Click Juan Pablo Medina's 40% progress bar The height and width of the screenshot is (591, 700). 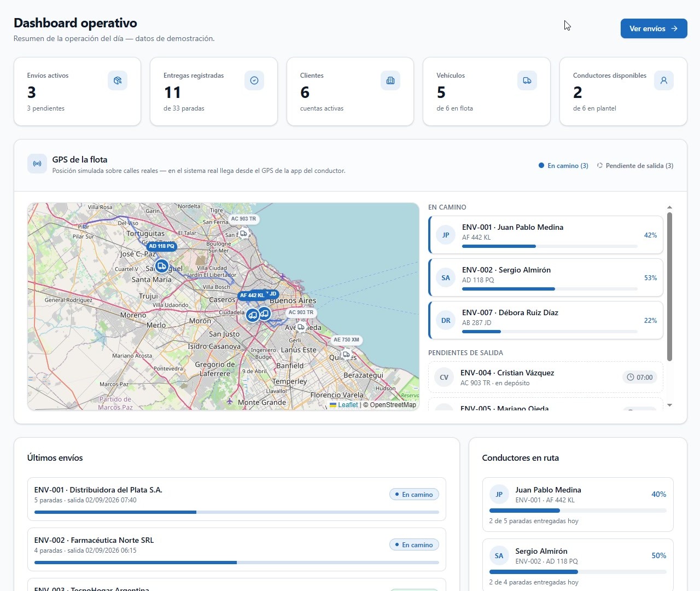pyautogui.click(x=578, y=511)
